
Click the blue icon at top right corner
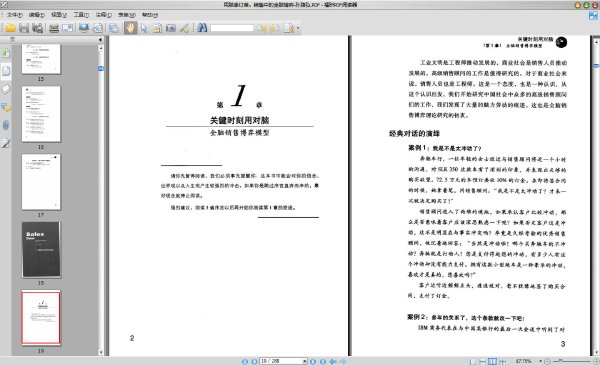[x=593, y=16]
